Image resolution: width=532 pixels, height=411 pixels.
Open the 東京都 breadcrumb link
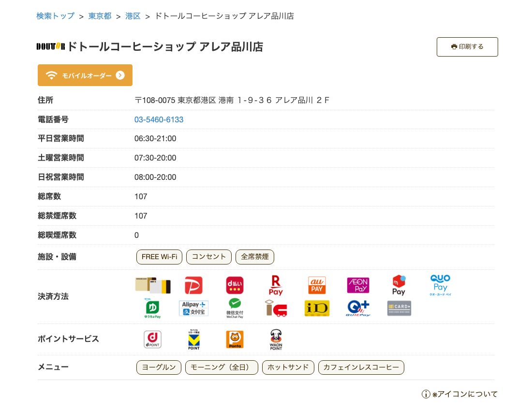tap(100, 16)
